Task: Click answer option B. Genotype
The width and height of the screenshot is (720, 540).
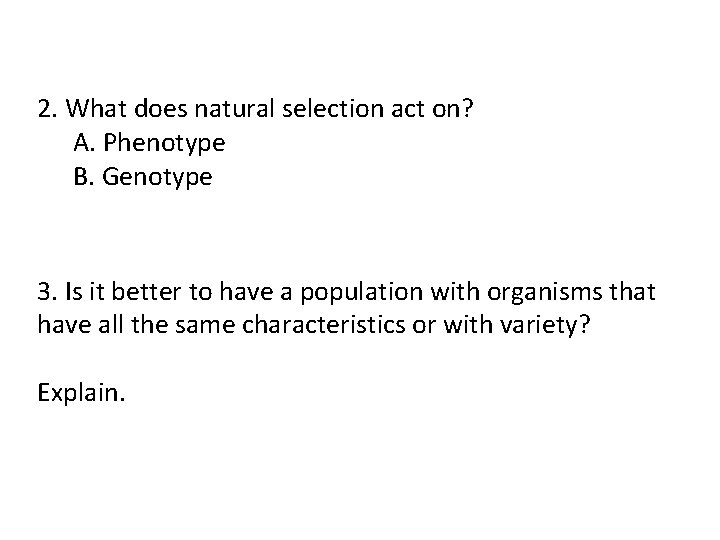Action: [x=143, y=177]
